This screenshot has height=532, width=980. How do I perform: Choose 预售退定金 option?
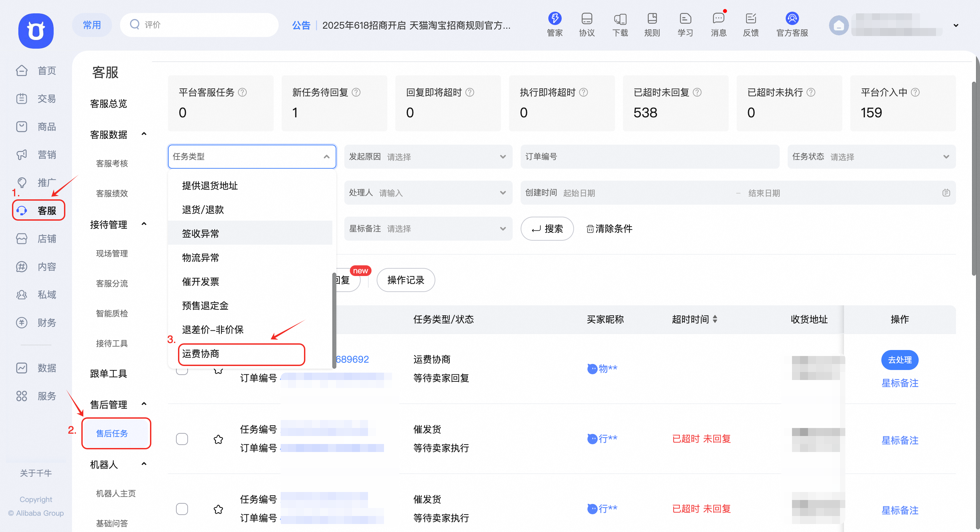point(250,306)
